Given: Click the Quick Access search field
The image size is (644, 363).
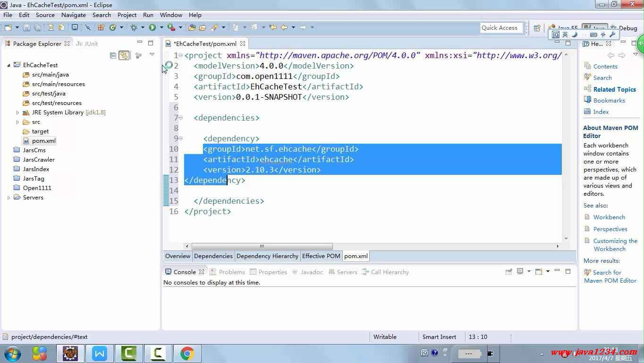Looking at the screenshot, I should click(501, 28).
